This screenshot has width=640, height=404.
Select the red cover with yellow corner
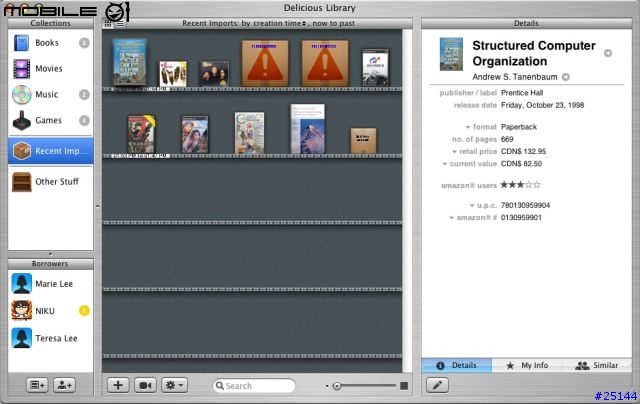pyautogui.click(x=141, y=134)
